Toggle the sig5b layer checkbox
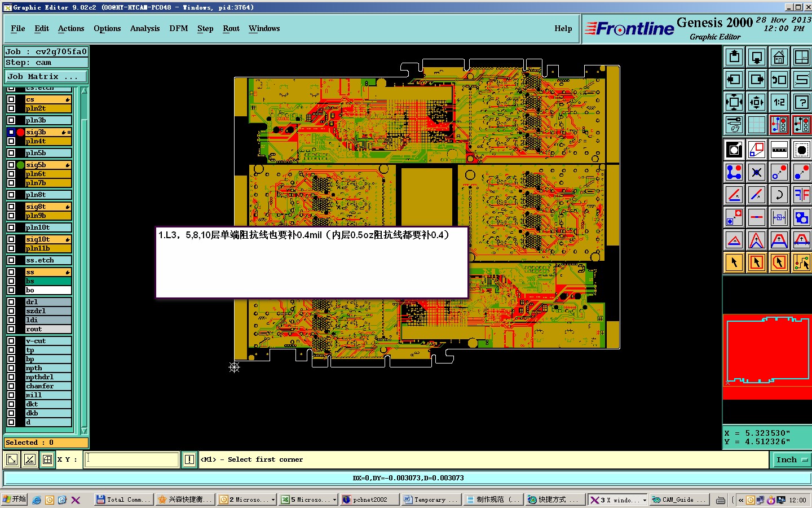This screenshot has width=812, height=508. [x=11, y=165]
